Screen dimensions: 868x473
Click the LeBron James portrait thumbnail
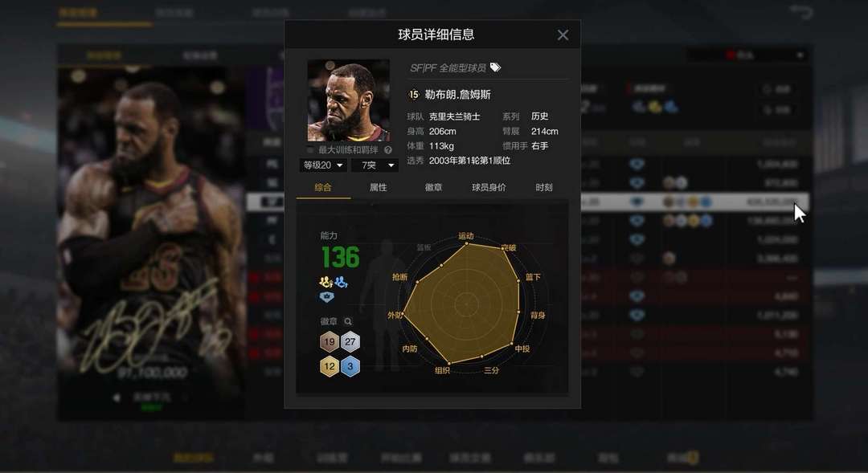coord(348,100)
